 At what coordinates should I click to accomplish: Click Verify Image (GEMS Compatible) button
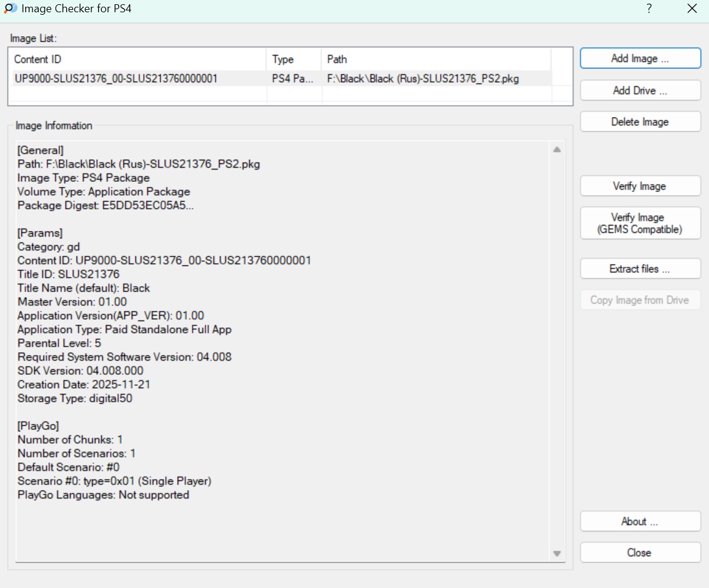pyautogui.click(x=640, y=224)
